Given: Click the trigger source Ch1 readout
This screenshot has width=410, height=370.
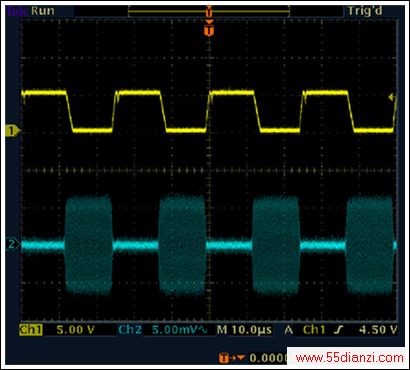Looking at the screenshot, I should tap(314, 330).
